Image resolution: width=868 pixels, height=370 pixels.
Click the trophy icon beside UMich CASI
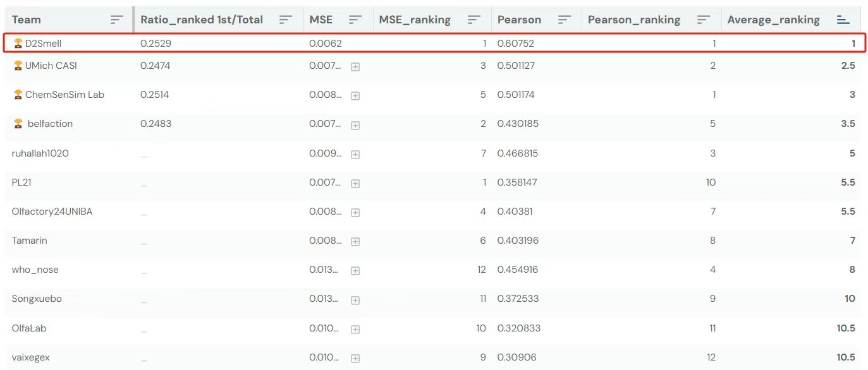(18, 66)
